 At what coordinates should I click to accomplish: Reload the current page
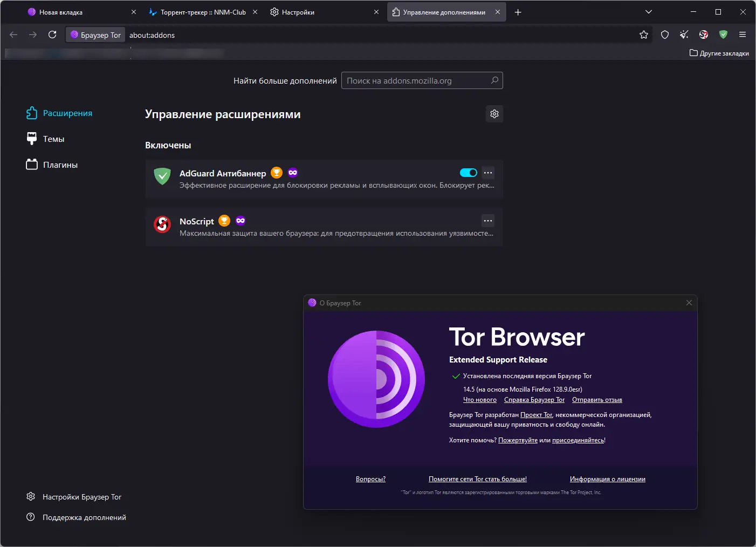coord(52,35)
